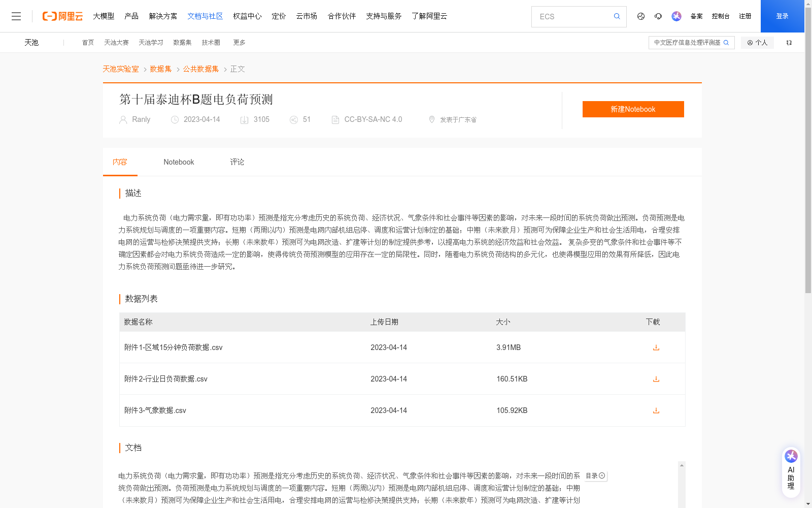
Task: Open the 了解阿里云 menu item
Action: tap(429, 16)
